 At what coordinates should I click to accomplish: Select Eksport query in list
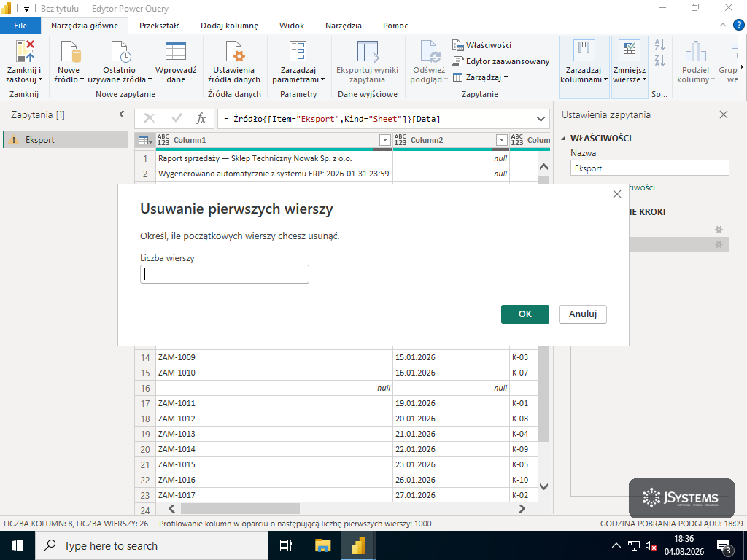pos(66,139)
